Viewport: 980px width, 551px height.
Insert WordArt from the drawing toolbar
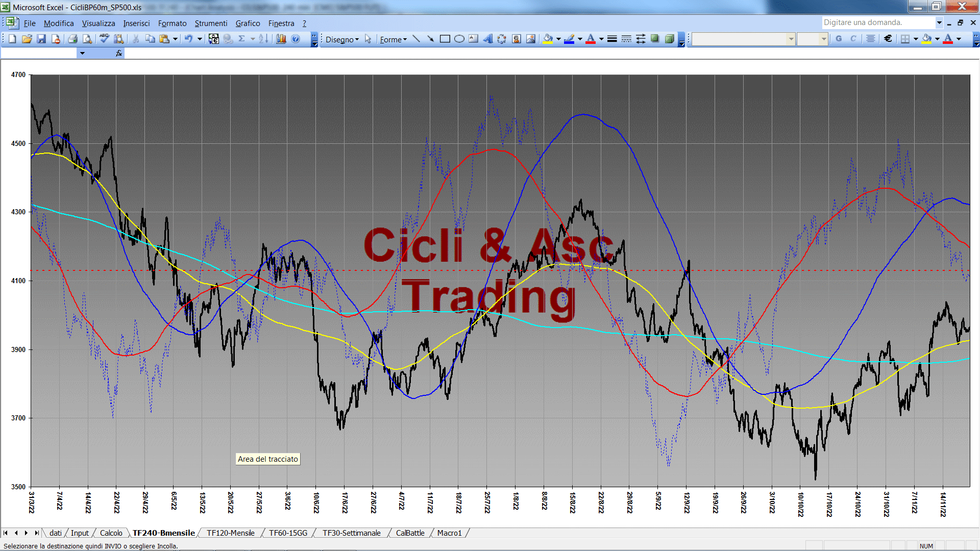[x=488, y=39]
